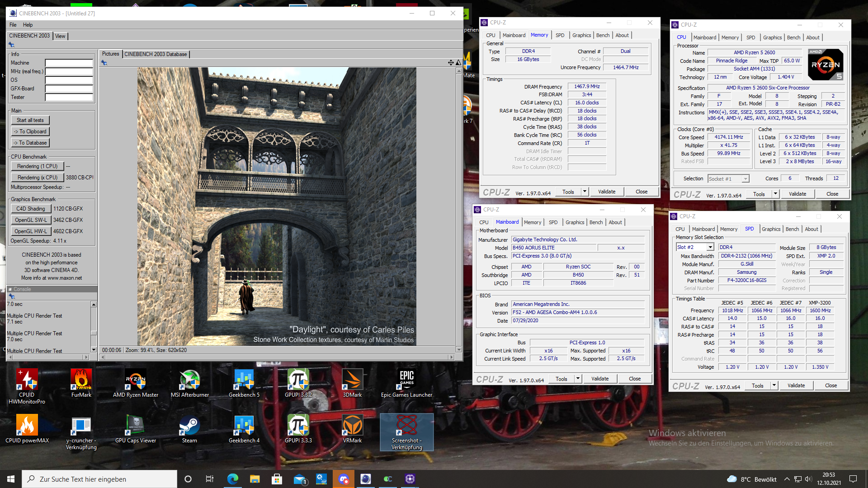Open CPUID powerMAX desktop icon
868x488 pixels.
point(27,429)
